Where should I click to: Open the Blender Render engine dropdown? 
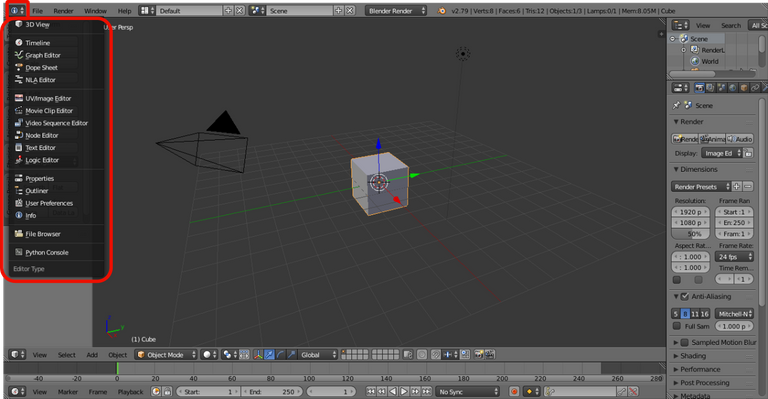pyautogui.click(x=396, y=11)
